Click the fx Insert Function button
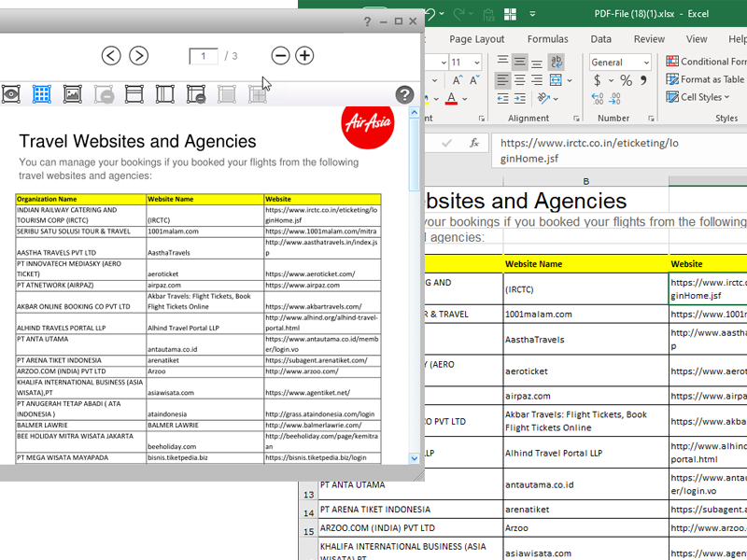 tap(473, 143)
